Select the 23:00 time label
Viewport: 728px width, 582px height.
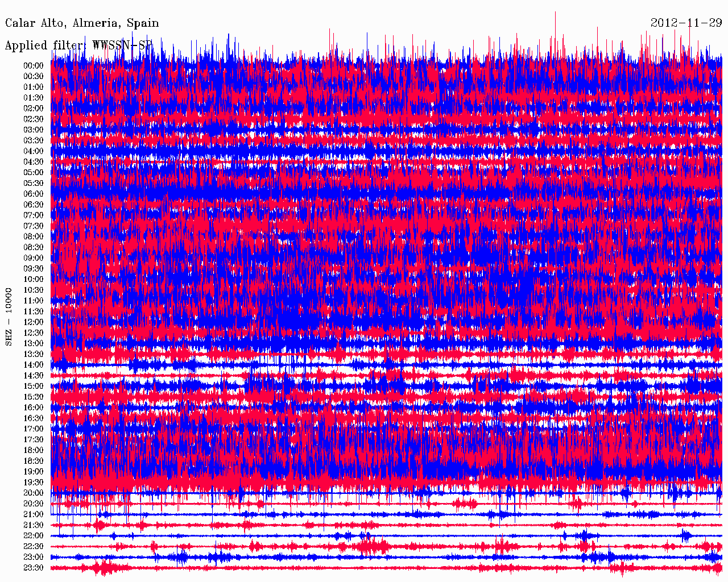[x=34, y=557]
